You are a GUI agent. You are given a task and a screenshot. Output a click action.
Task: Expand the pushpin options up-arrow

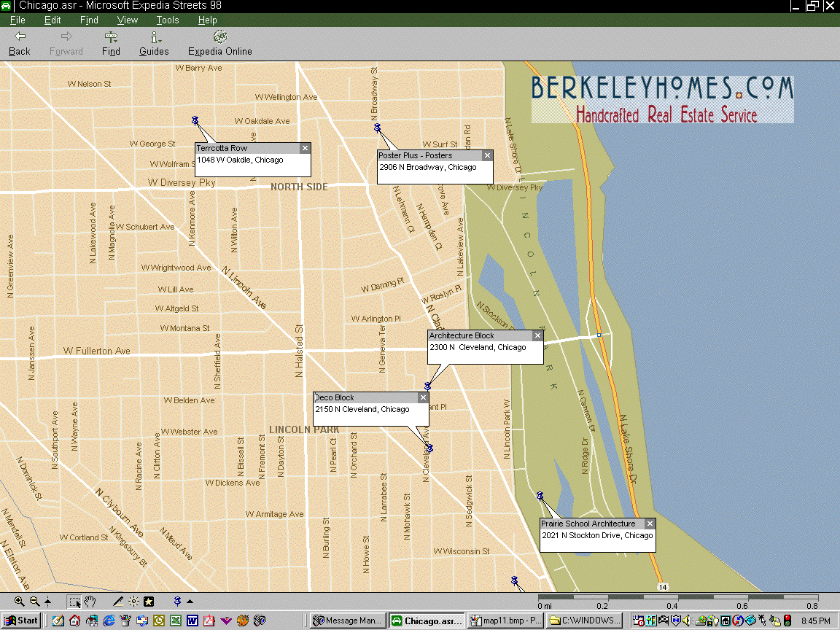click(x=190, y=602)
